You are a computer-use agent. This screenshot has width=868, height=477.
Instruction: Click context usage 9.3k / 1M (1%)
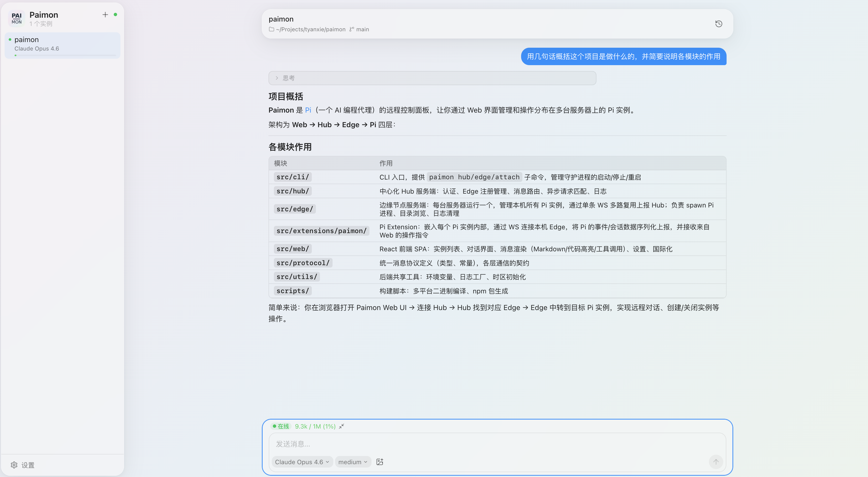pos(315,426)
